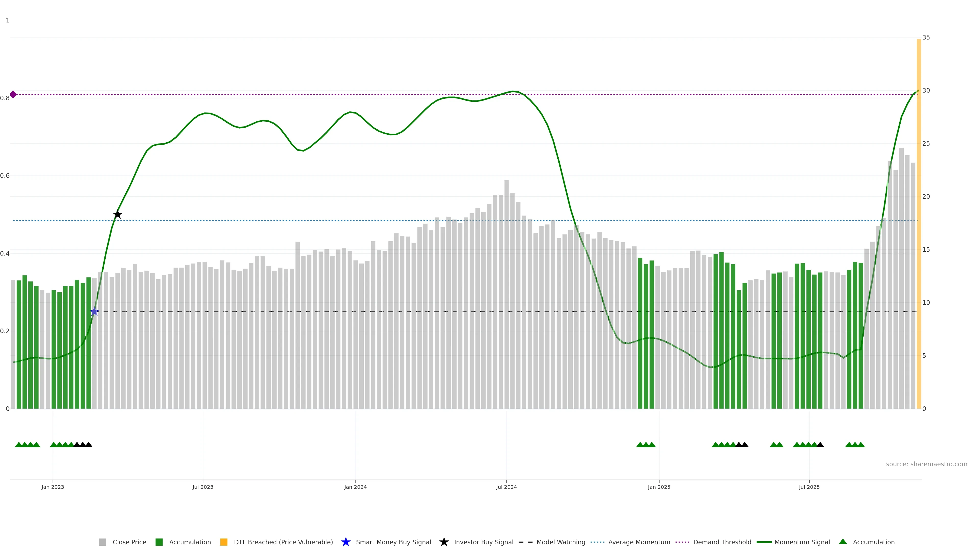The height and width of the screenshot is (551, 980).
Task: Click the Jan 2025 axis label
Action: click(659, 487)
